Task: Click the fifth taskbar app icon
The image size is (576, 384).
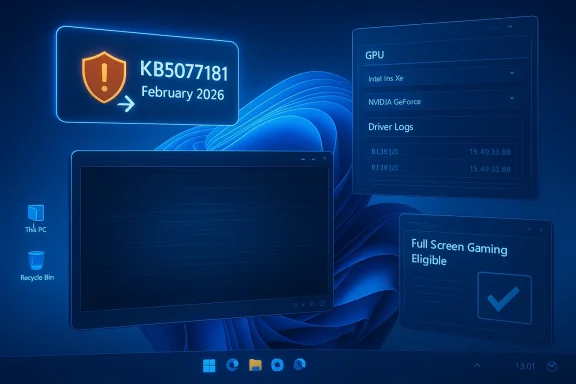Action: pyautogui.click(x=300, y=364)
